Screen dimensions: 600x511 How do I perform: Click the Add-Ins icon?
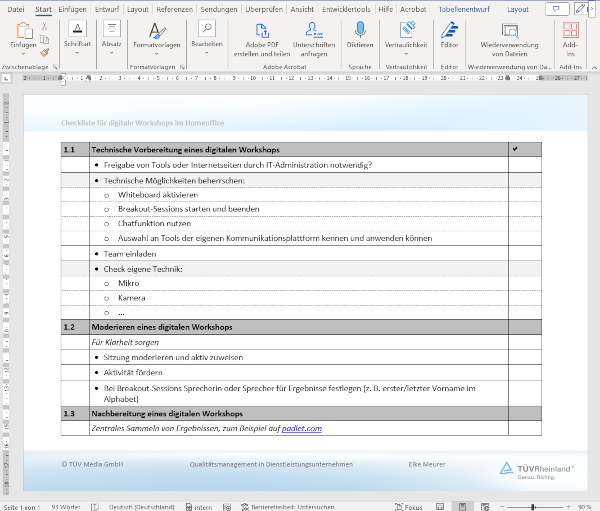[571, 35]
